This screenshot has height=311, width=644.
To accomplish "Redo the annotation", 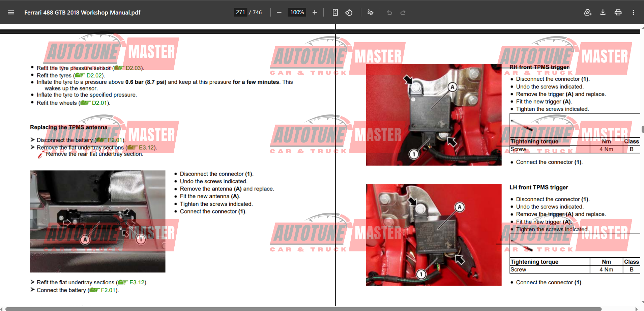I will pos(403,12).
